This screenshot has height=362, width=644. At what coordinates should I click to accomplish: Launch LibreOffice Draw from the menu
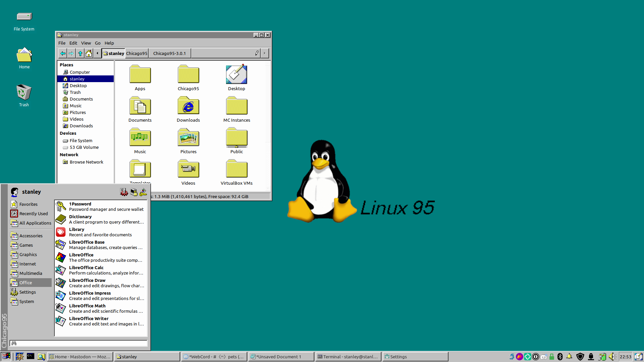101,283
